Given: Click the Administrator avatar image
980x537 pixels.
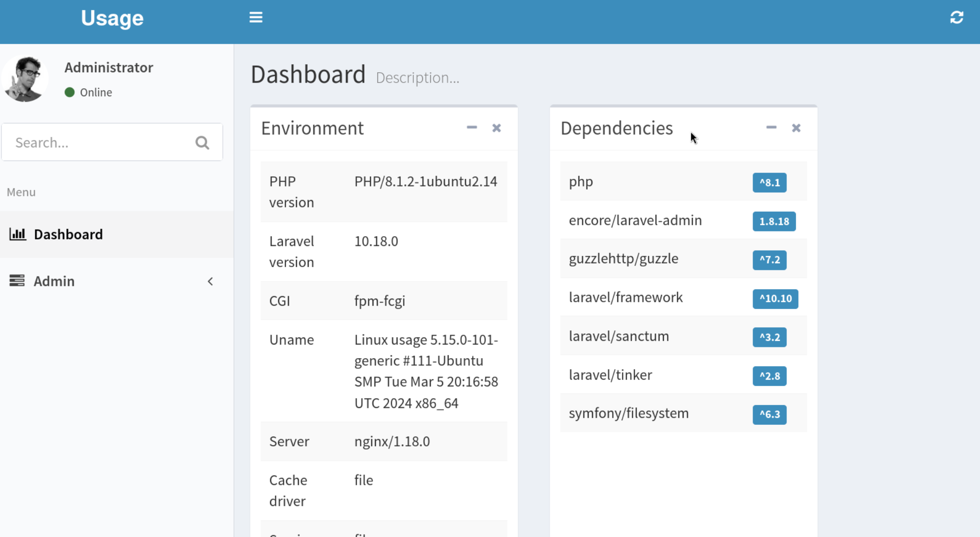Looking at the screenshot, I should 25,78.
